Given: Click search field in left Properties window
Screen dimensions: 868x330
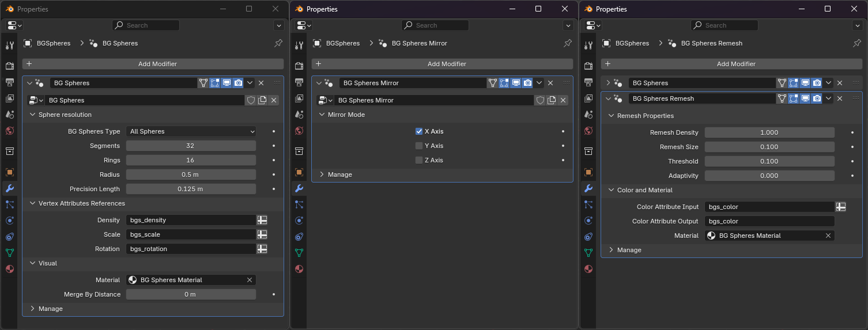Looking at the screenshot, I should point(146,25).
